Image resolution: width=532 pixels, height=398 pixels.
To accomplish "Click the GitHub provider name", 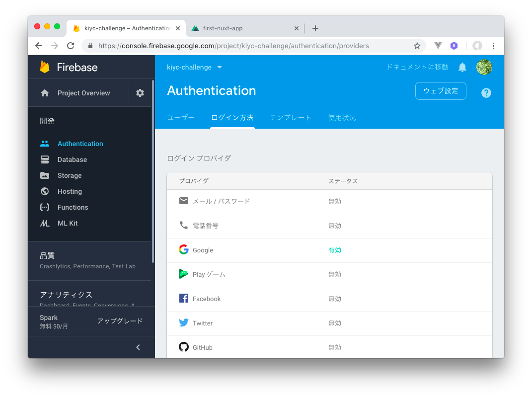I will coord(203,347).
